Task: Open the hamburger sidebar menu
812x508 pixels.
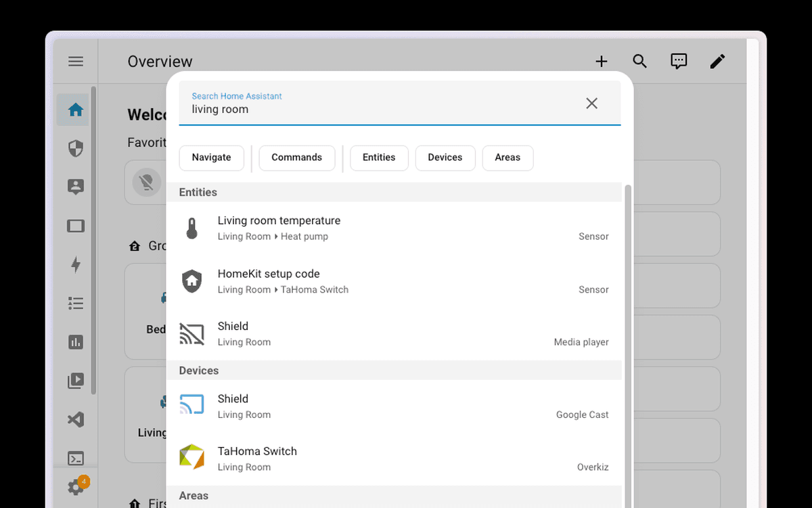Action: 76,62
